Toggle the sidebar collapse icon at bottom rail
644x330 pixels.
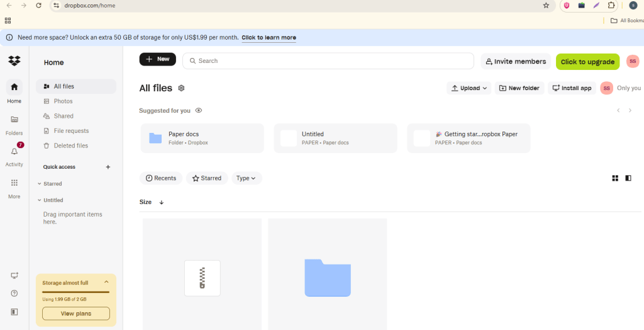tap(14, 312)
